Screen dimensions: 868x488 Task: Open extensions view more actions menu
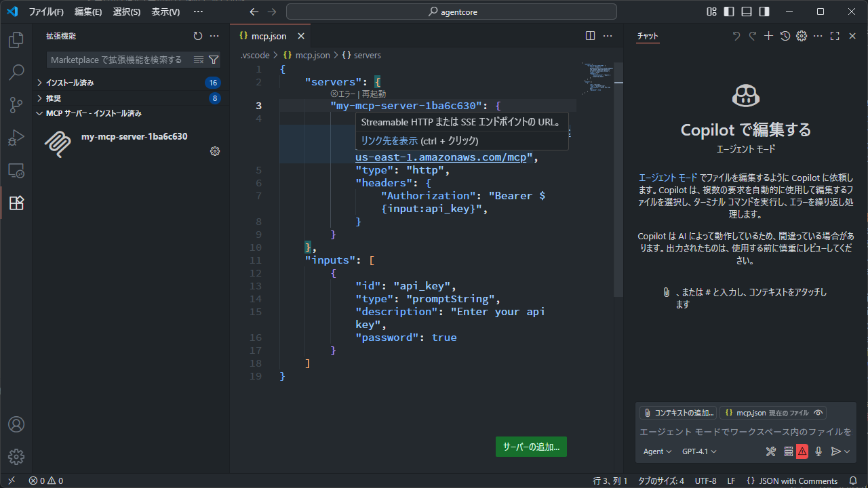[x=214, y=36]
